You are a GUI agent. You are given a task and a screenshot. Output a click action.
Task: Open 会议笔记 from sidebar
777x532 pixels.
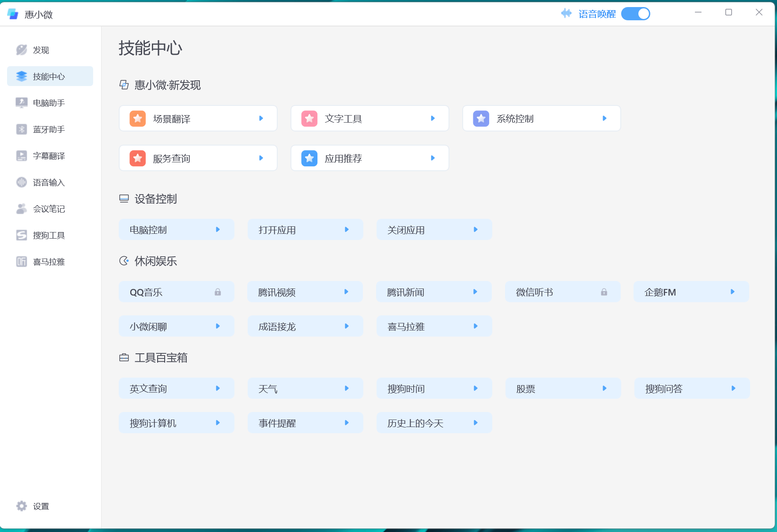(x=50, y=209)
